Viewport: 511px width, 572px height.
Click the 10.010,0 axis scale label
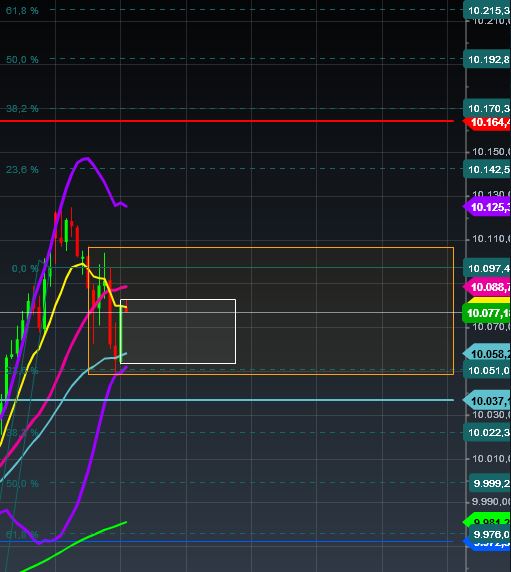[491, 459]
